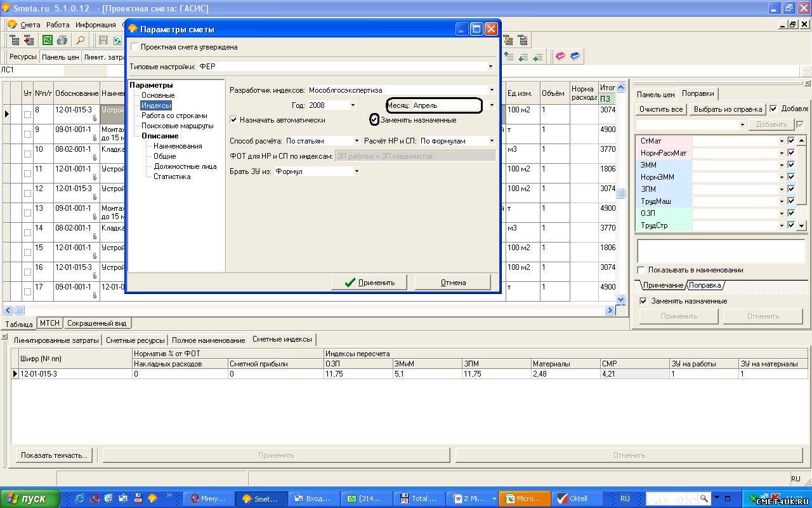The width and height of the screenshot is (812, 508).
Task: Select 'Должностные лица' tree item
Action: point(185,166)
